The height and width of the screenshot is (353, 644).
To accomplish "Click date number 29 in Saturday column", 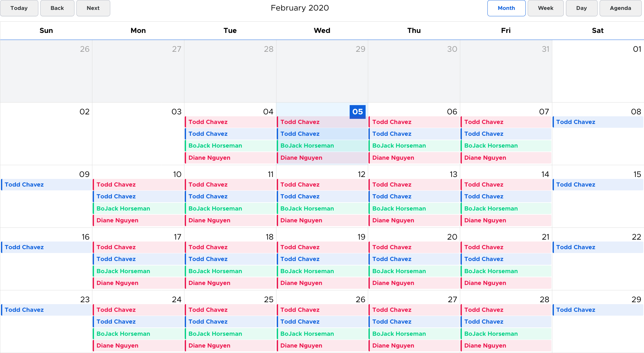I will click(636, 300).
